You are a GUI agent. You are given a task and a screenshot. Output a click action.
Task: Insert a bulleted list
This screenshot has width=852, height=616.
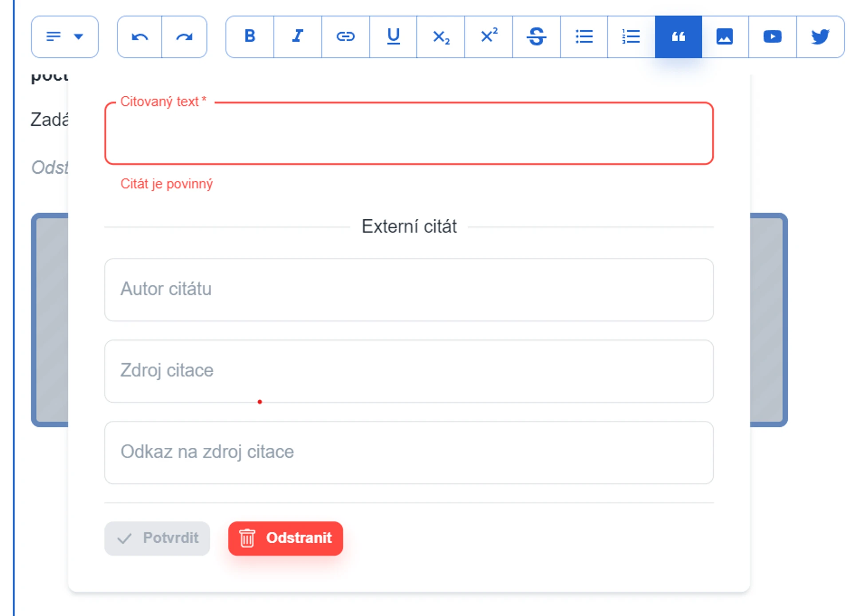(x=584, y=36)
